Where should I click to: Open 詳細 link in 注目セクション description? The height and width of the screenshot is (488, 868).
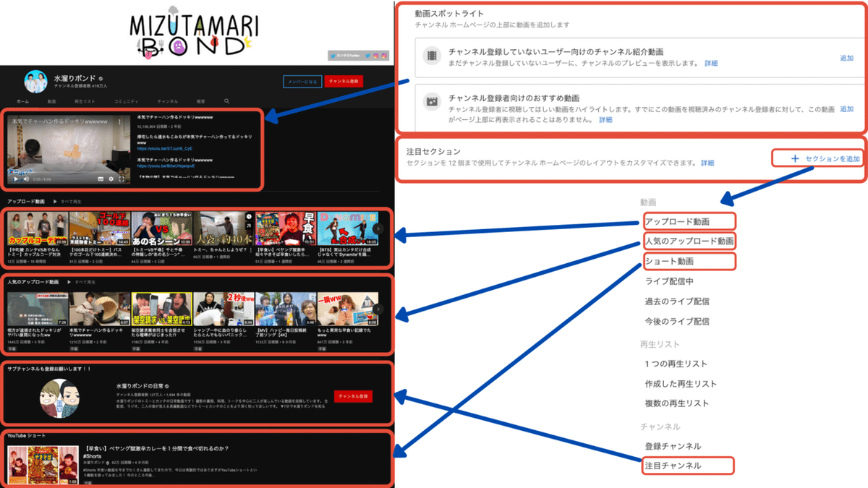[x=707, y=163]
